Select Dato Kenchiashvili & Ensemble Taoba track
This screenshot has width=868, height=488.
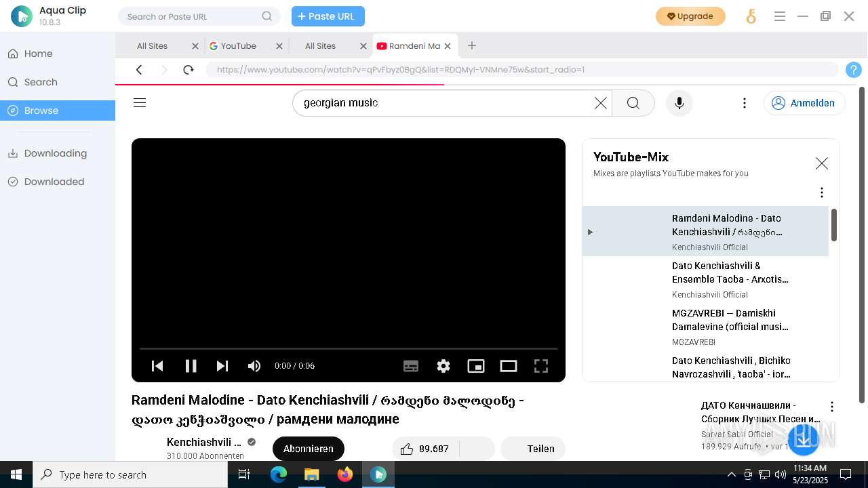pos(705,279)
